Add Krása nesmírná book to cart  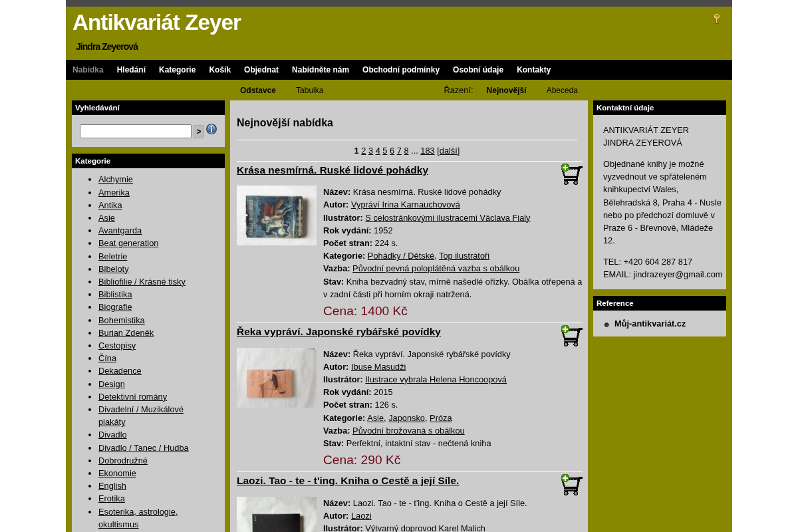(571, 174)
